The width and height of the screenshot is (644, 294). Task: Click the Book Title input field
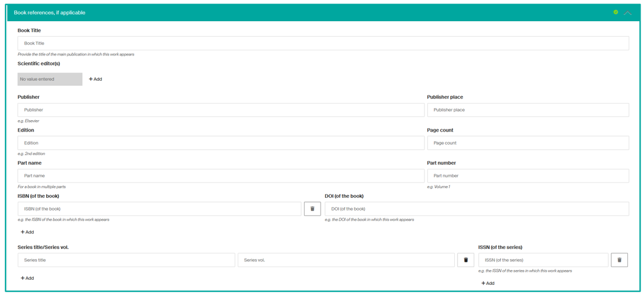point(323,43)
